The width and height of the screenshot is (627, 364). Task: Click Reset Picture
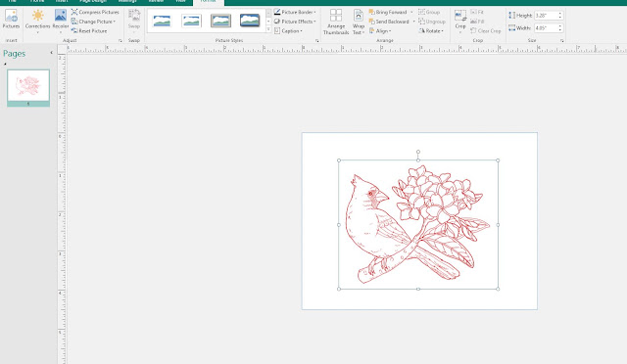tap(89, 30)
